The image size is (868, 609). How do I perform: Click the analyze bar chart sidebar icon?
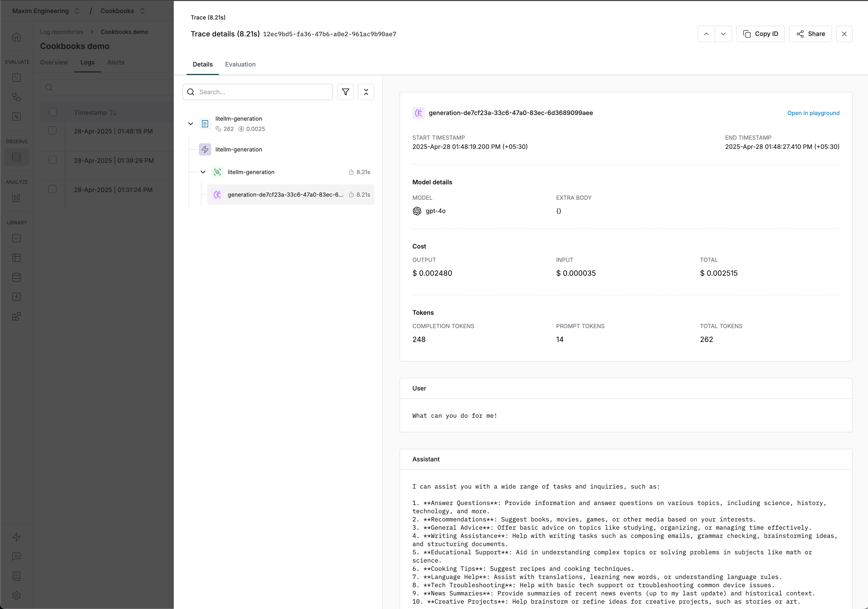point(16,198)
